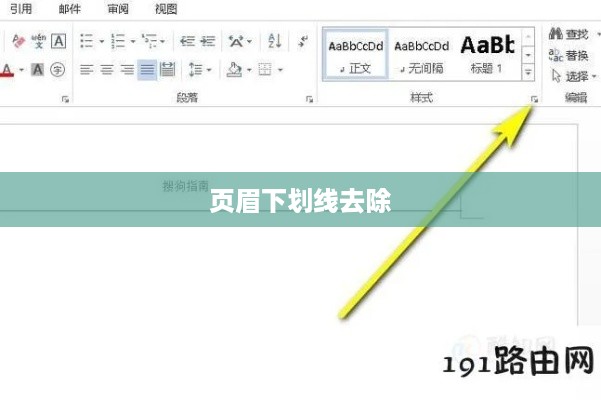
Task: Toggle show/hide paragraph marks
Action: (x=303, y=41)
